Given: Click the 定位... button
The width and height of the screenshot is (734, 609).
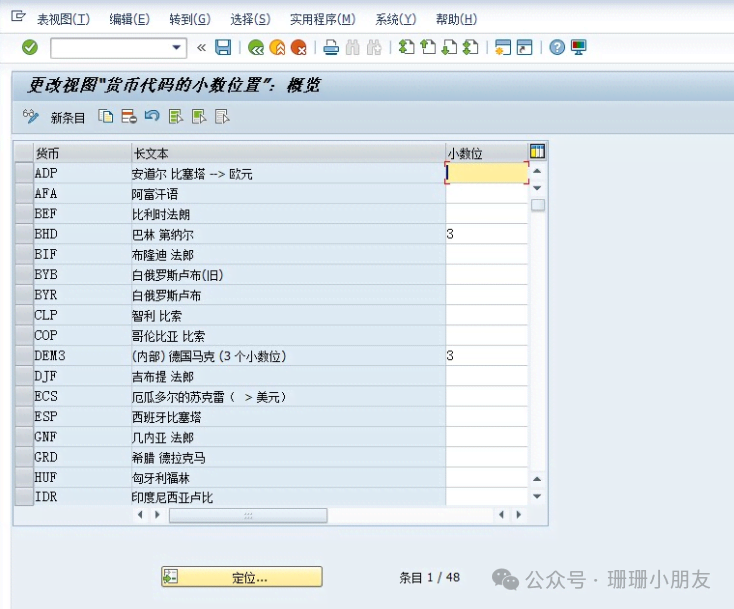Looking at the screenshot, I should coord(242,577).
